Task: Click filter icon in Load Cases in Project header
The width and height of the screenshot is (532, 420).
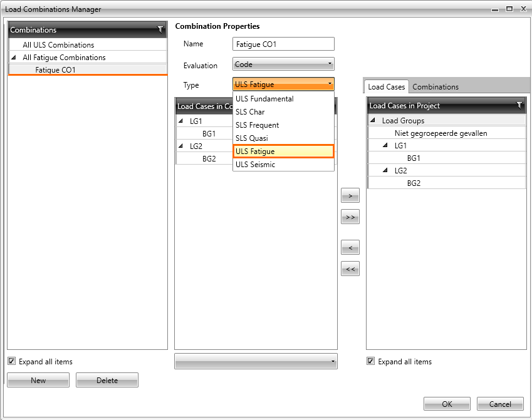Action: [519, 105]
